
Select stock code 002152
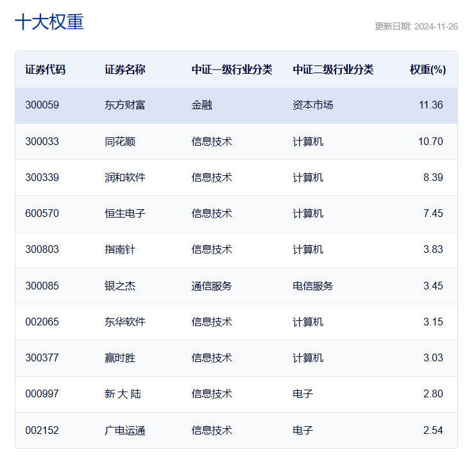pos(42,431)
